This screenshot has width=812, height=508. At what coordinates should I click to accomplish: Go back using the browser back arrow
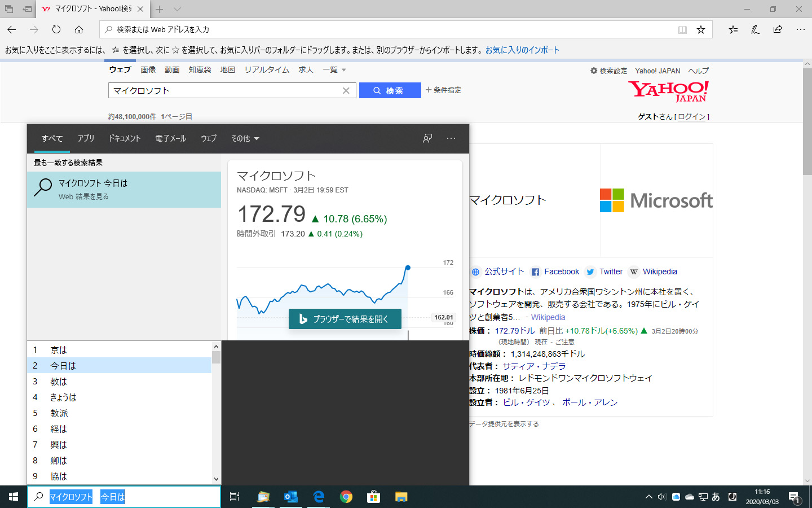pos(12,29)
